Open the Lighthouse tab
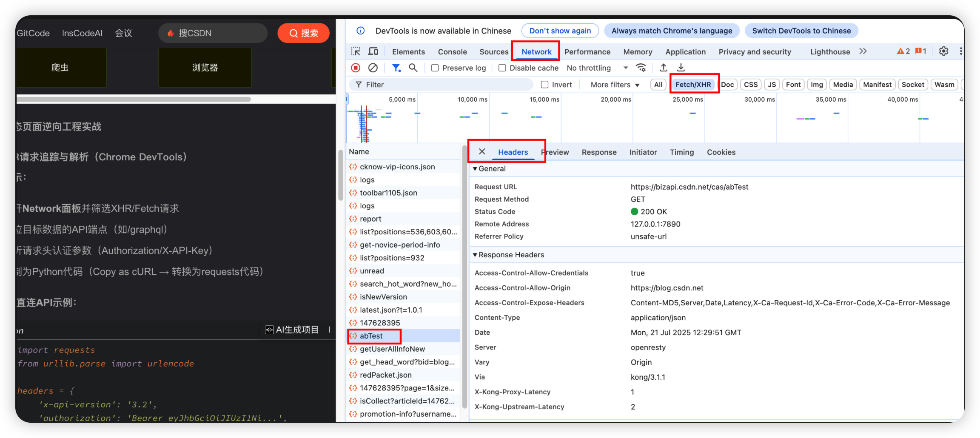Screen dimensions: 980x438 click(830, 51)
